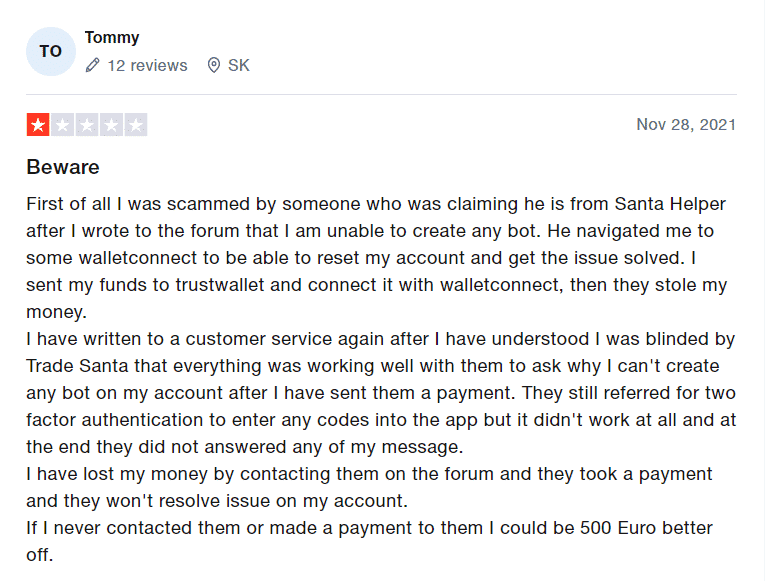Screen dimensions: 765x581
Task: Click the two factor authentication sentence
Action: click(381, 420)
